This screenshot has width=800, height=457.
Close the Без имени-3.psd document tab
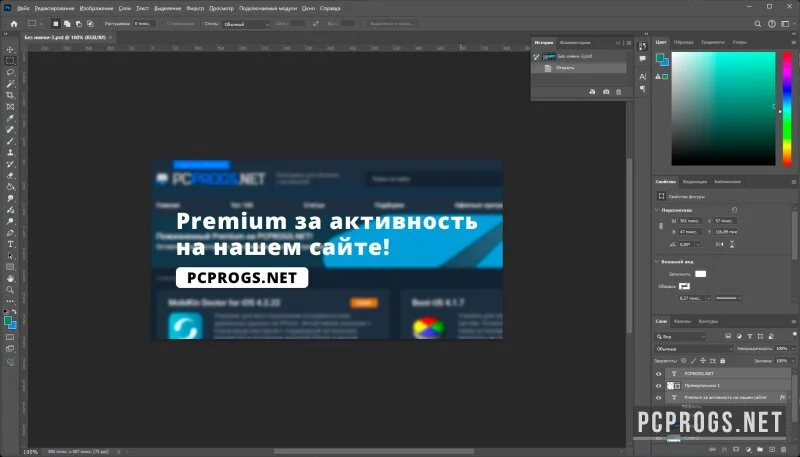click(111, 37)
